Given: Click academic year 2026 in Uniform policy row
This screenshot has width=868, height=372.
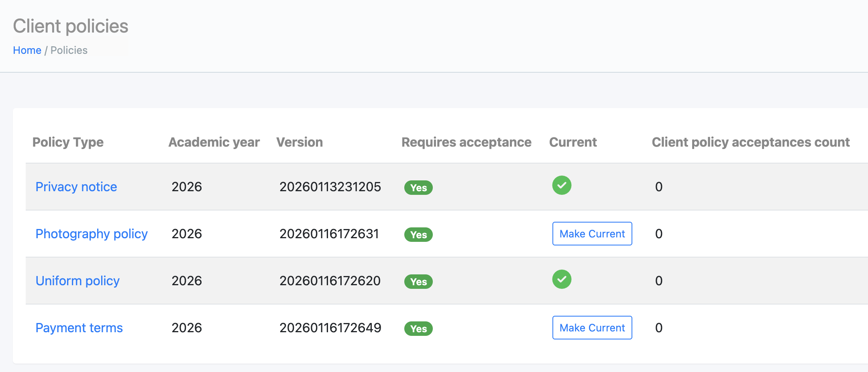Looking at the screenshot, I should [x=187, y=281].
